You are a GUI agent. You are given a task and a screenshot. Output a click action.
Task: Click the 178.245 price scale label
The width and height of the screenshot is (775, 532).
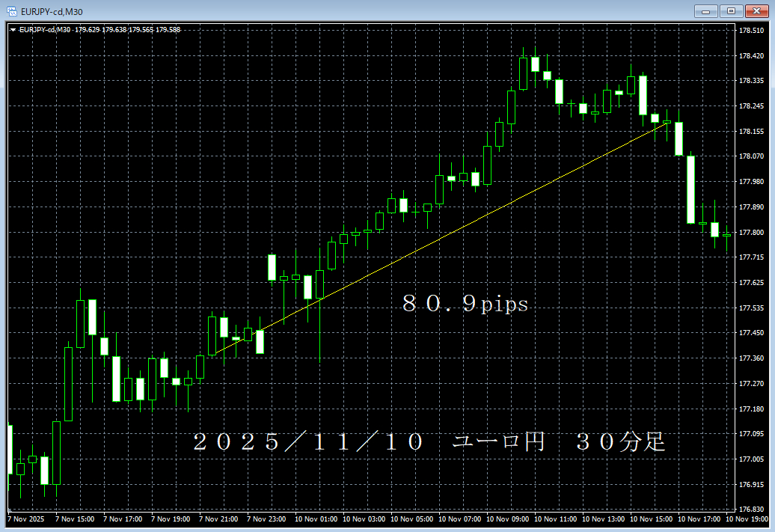tap(751, 106)
